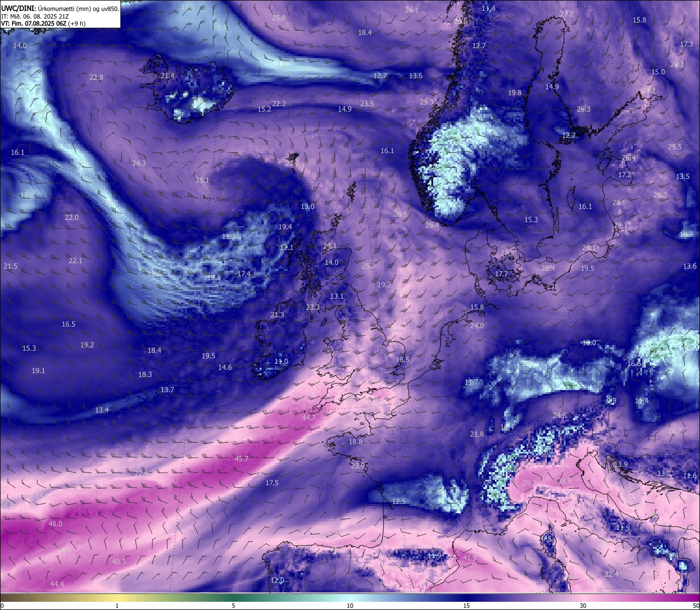Click the 21.5 value on the map
Viewport: 700px width, 610px height.
pos(10,266)
